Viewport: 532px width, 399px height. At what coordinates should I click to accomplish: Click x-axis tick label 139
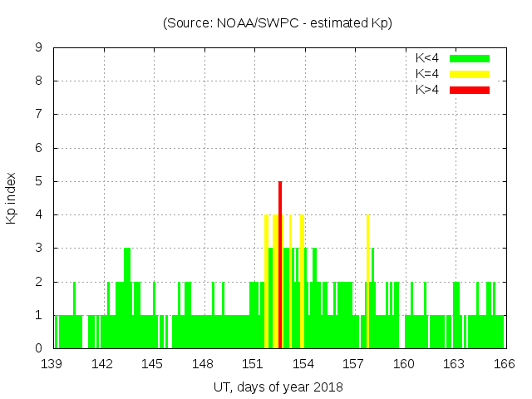coord(52,364)
